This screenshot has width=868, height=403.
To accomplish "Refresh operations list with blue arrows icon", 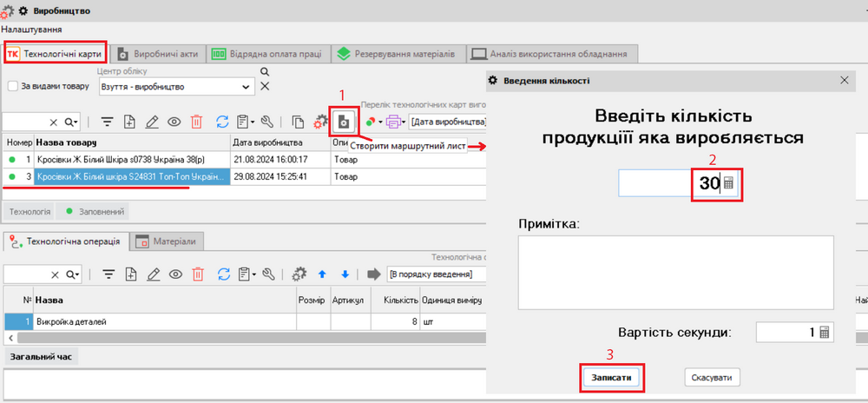I will [222, 274].
